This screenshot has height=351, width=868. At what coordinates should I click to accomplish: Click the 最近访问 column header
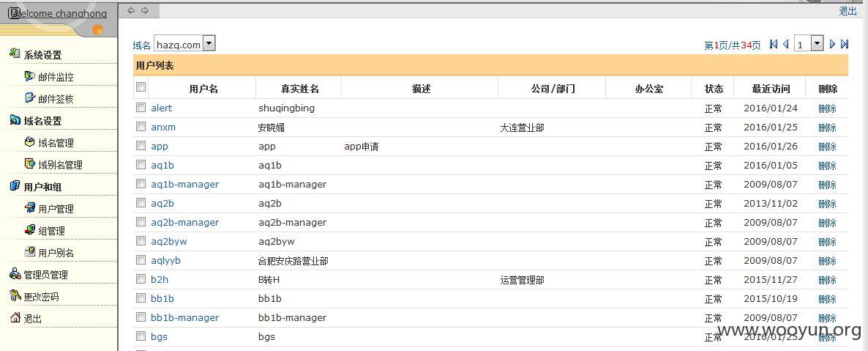point(771,89)
